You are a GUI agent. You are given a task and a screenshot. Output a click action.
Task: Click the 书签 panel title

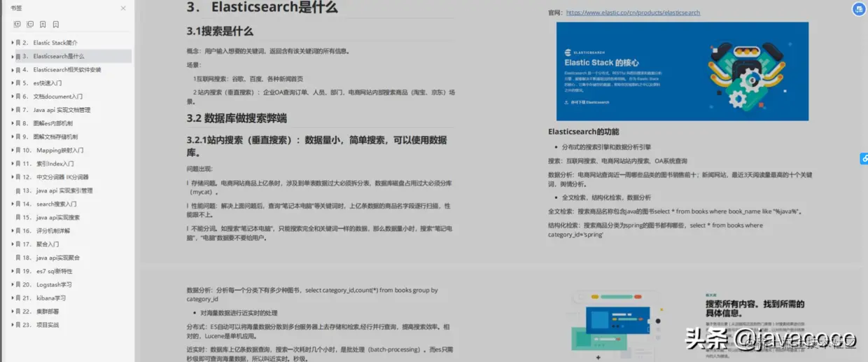(16, 8)
